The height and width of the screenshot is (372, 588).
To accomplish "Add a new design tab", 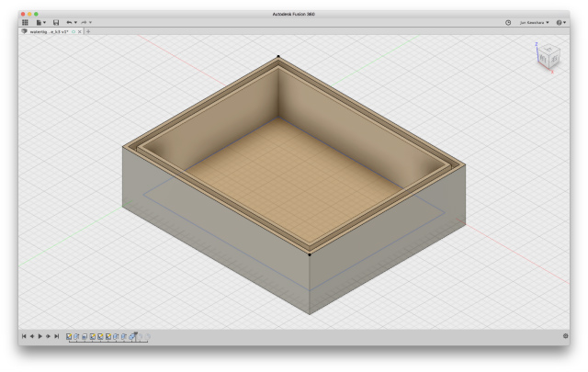I will [88, 32].
